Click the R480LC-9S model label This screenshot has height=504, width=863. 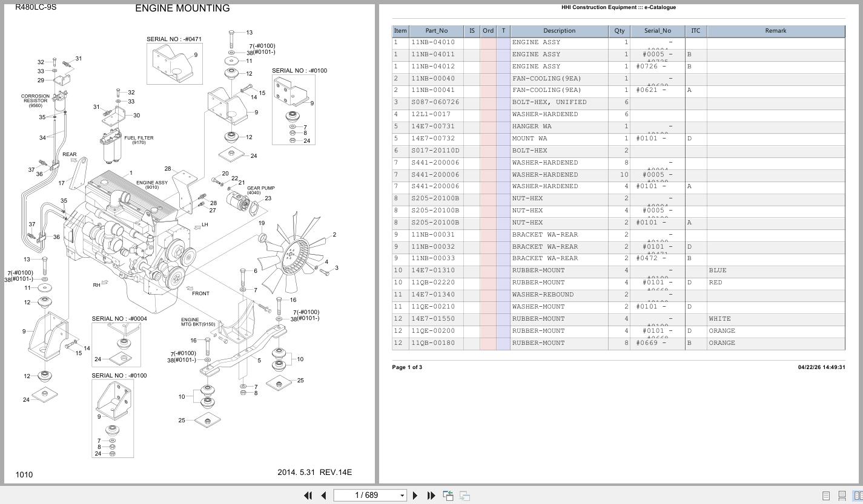pyautogui.click(x=36, y=7)
